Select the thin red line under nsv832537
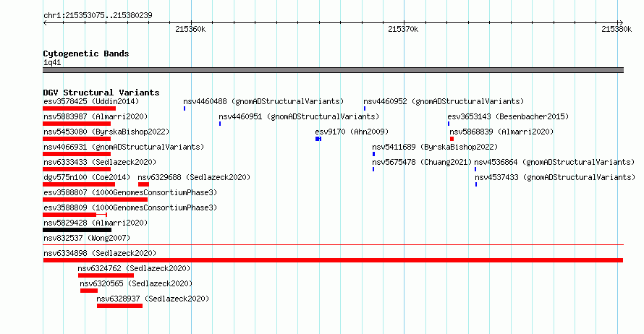The height and width of the screenshot is (334, 644). point(333,245)
